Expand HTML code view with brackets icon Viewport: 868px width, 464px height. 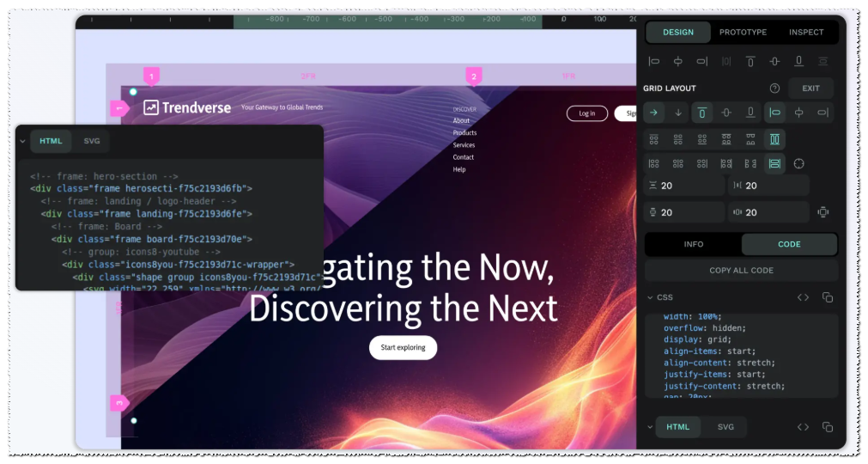(803, 427)
